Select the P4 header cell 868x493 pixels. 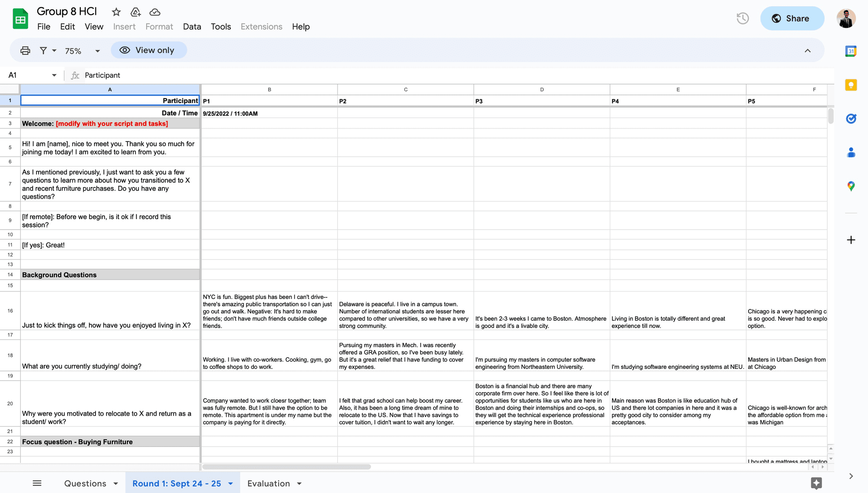tap(678, 101)
